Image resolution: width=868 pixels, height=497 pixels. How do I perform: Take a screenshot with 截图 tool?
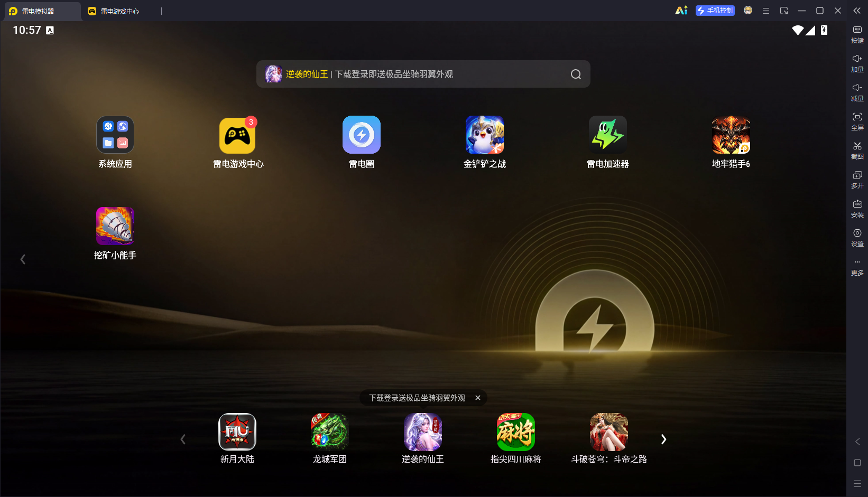(857, 151)
